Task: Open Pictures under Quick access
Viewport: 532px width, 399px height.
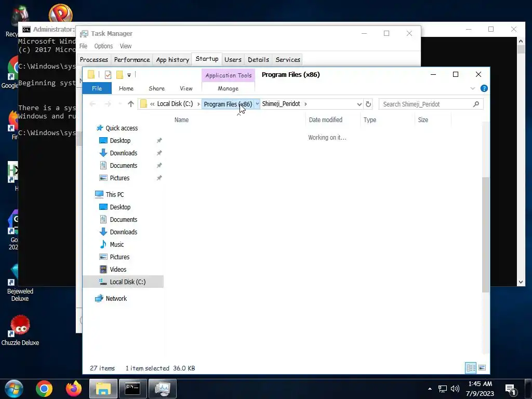Action: (x=119, y=178)
